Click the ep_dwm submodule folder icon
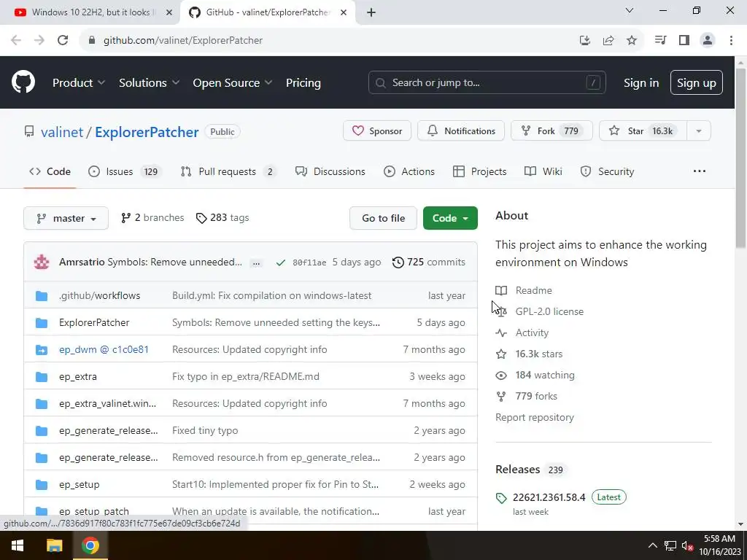 pos(42,350)
